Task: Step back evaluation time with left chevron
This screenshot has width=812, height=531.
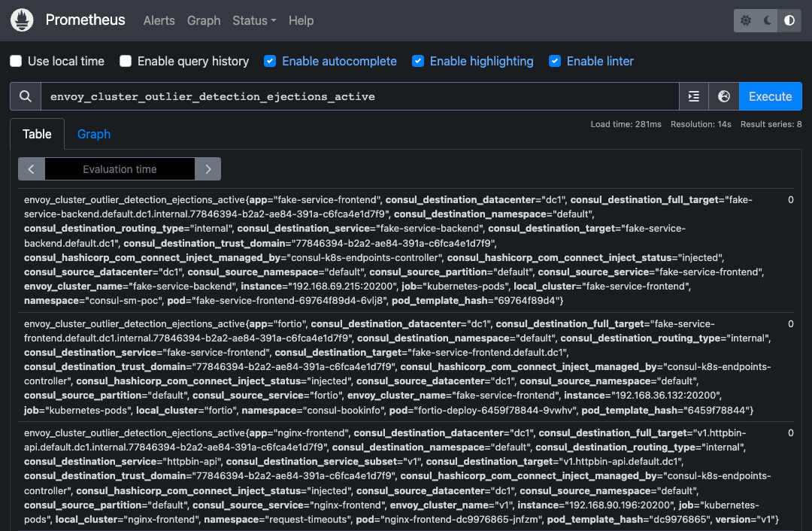Action: (31, 168)
